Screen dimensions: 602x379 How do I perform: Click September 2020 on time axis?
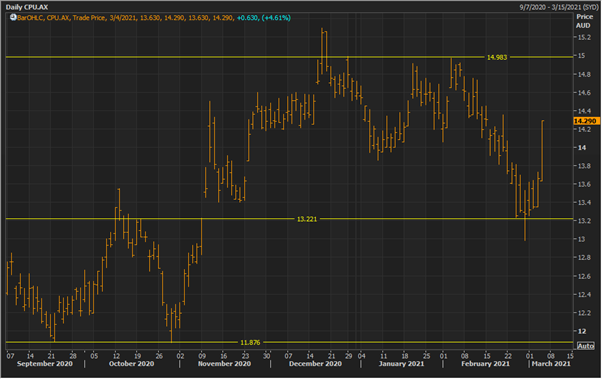45,364
